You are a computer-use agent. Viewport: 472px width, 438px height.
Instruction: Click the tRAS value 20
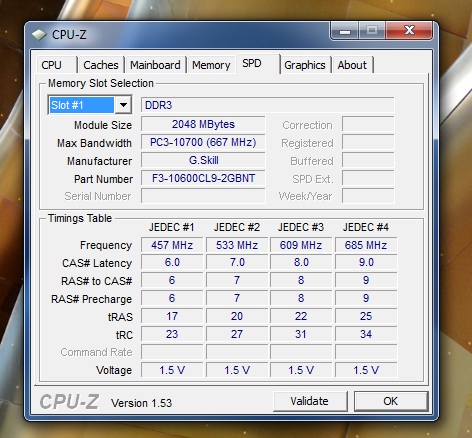coord(237,316)
